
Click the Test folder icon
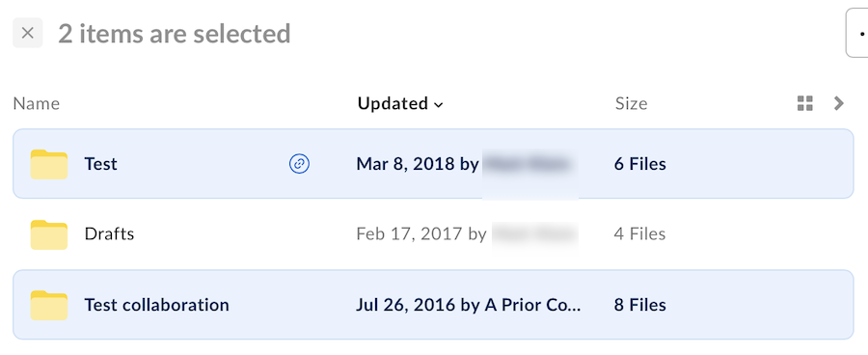click(x=49, y=164)
